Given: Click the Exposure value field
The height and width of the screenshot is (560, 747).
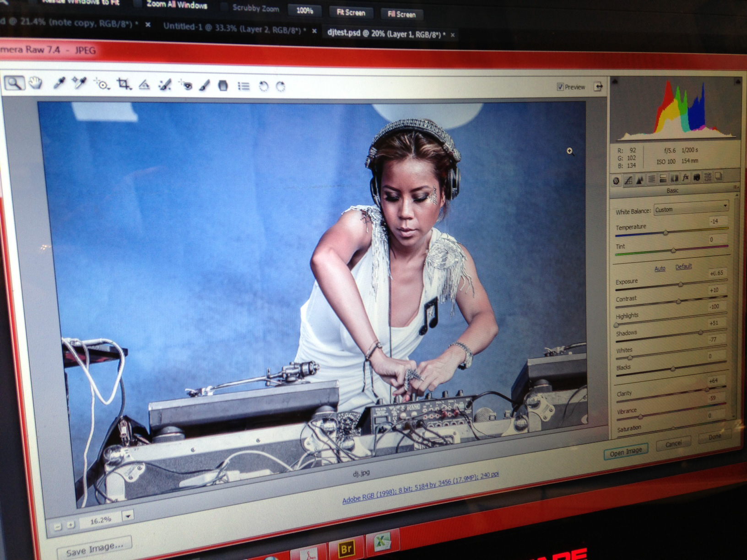Looking at the screenshot, I should coord(717,273).
